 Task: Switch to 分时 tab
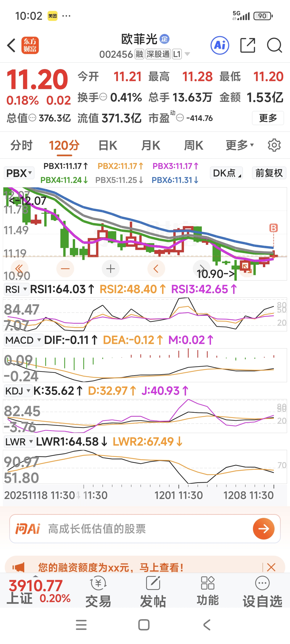pyautogui.click(x=22, y=145)
